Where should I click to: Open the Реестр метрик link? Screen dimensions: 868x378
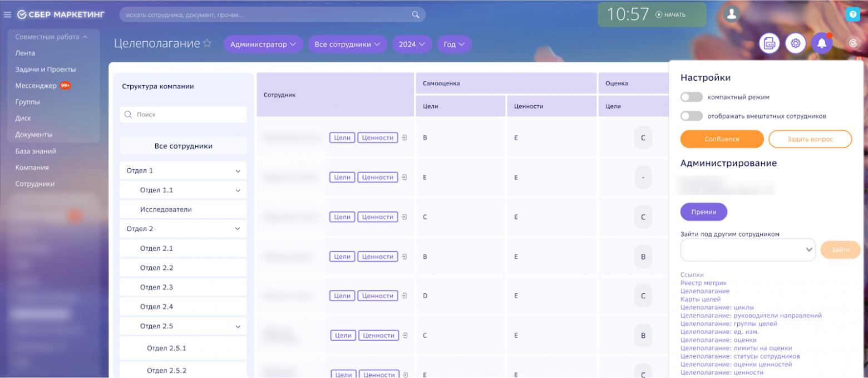click(x=703, y=283)
